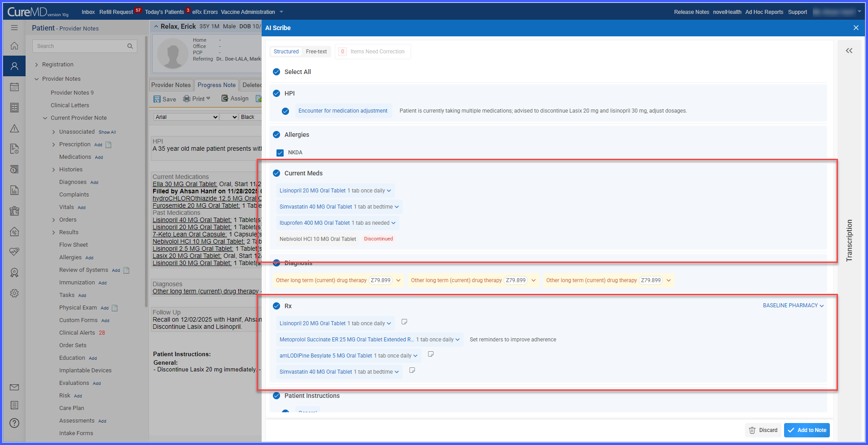Expand Simvastatin 40 MG dropdown in Current Meds
The height and width of the screenshot is (445, 868).
pos(397,207)
